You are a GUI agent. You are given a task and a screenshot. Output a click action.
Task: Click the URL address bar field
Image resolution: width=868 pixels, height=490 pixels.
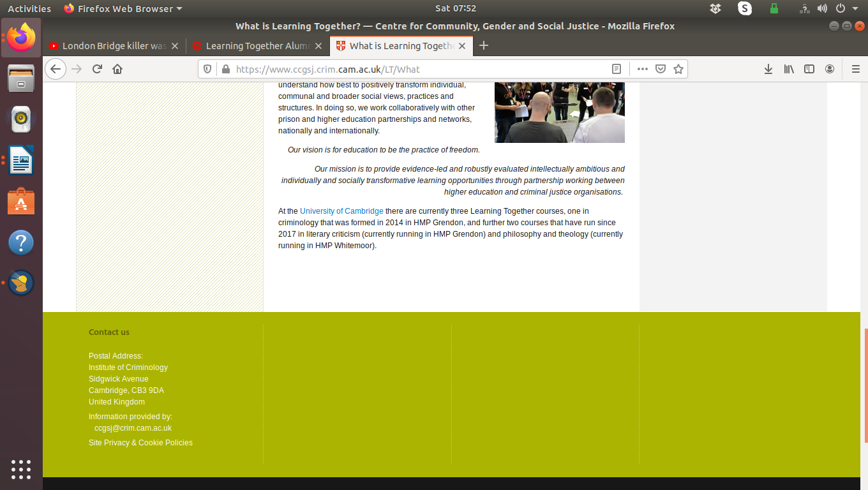tap(415, 69)
